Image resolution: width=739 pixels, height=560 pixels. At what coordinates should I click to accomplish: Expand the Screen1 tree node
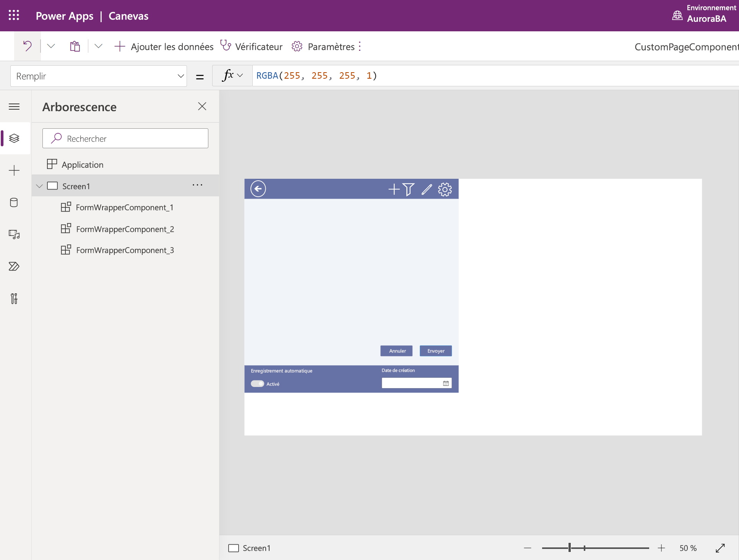click(x=39, y=185)
